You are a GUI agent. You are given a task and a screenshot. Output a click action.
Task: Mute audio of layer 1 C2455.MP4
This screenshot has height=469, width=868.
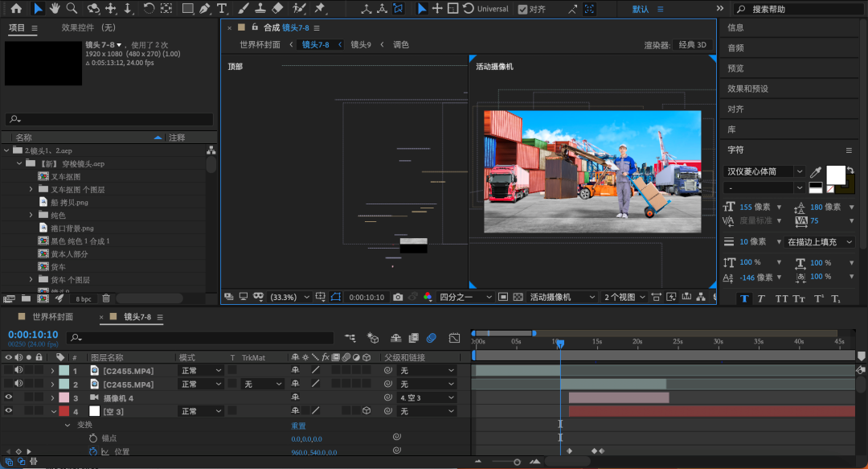18,371
